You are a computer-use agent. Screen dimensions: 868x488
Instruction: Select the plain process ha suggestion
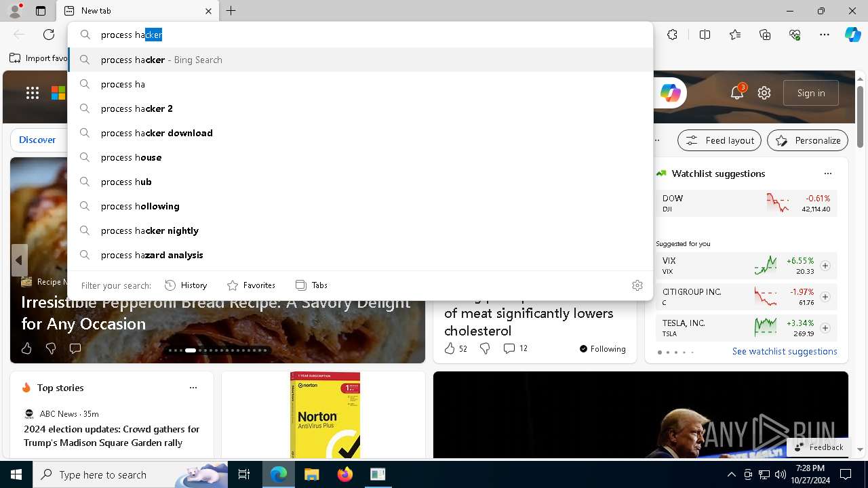click(361, 84)
